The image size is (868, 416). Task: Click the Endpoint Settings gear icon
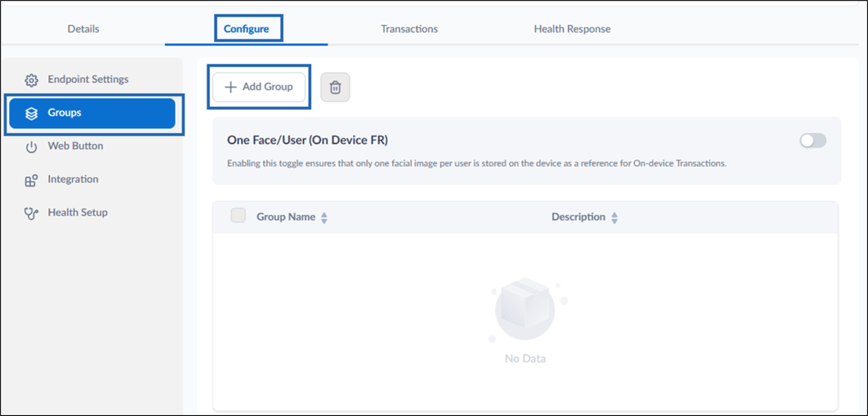[31, 80]
